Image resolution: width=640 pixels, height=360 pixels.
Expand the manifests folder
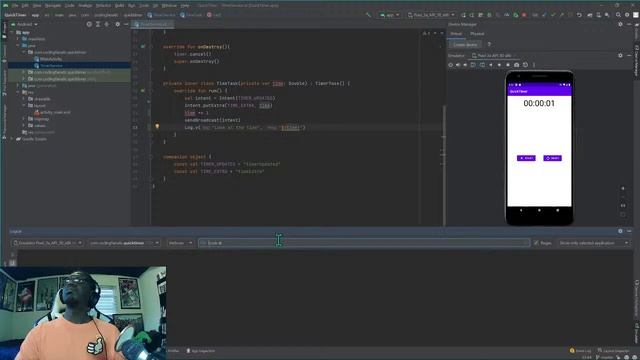tap(18, 39)
